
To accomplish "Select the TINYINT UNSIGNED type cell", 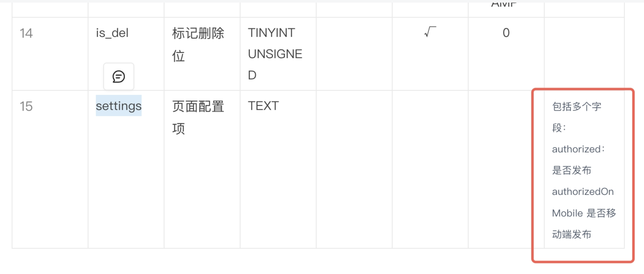I will click(275, 54).
